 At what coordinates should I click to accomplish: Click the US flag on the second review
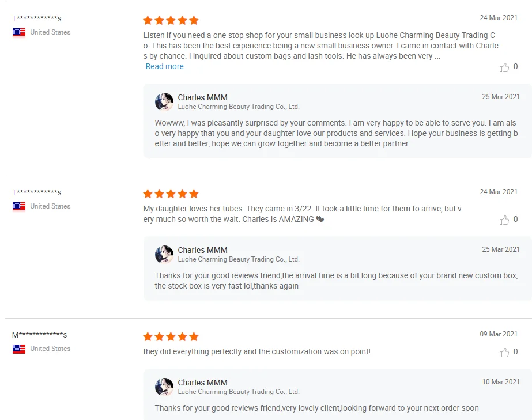pyautogui.click(x=19, y=206)
